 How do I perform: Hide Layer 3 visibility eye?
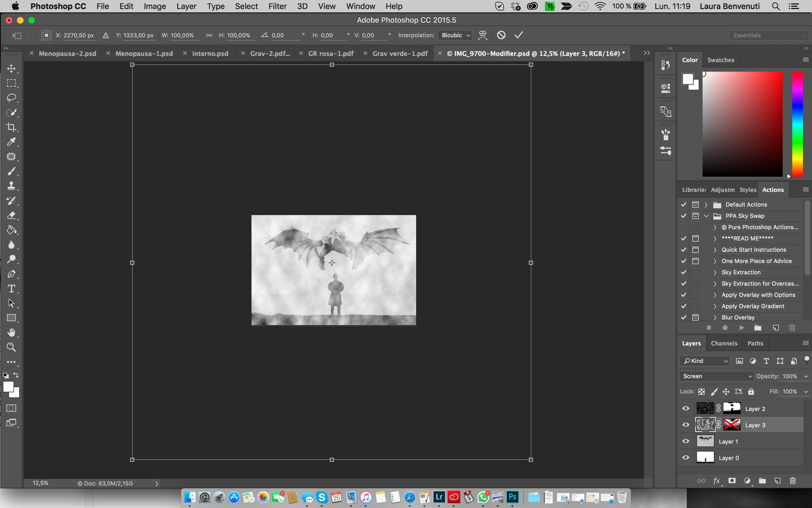coord(686,425)
